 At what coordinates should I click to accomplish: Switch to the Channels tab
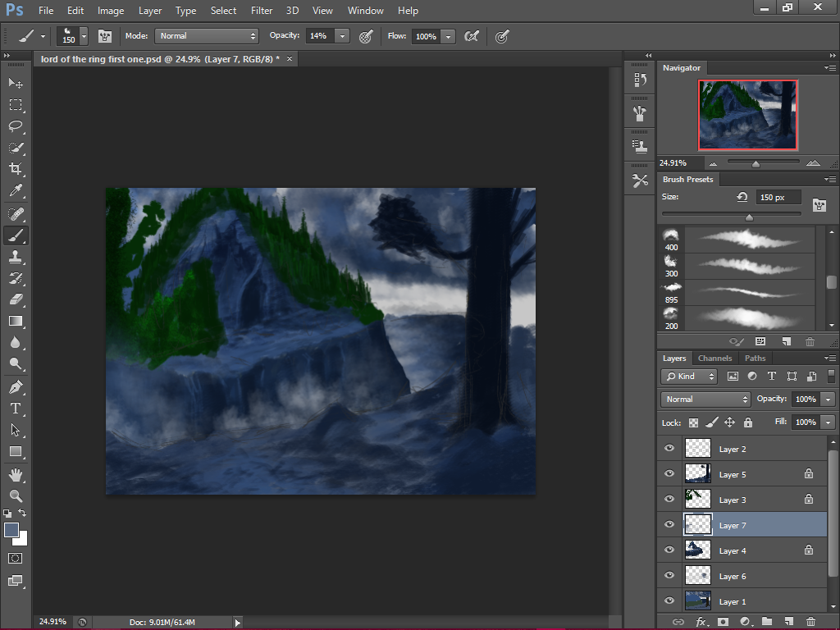(714, 358)
